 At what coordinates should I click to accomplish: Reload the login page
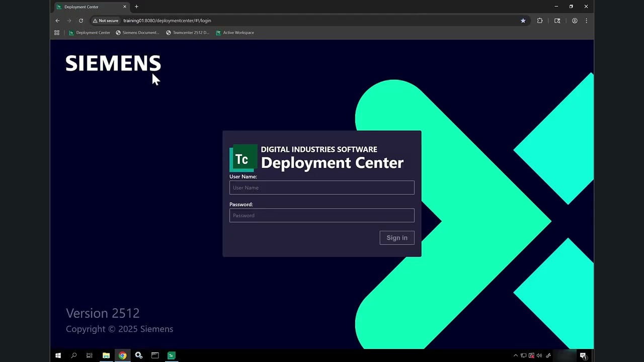click(80, 21)
